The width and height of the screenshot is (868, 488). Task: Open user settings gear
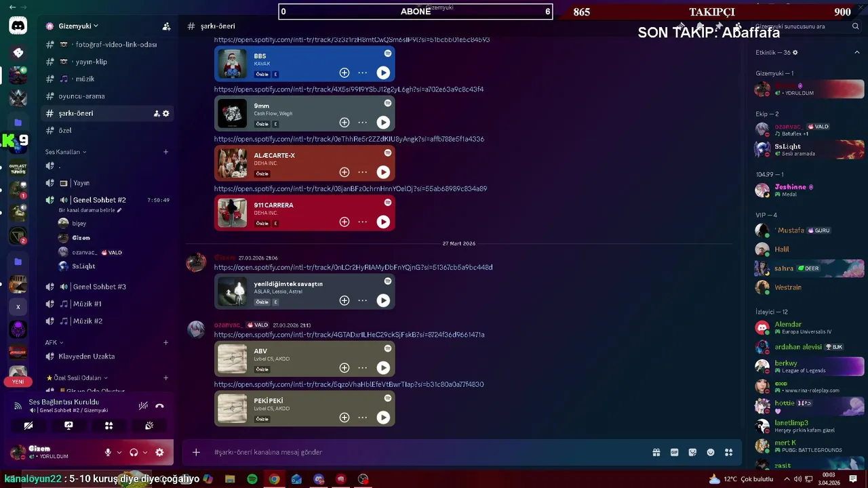[159, 452]
